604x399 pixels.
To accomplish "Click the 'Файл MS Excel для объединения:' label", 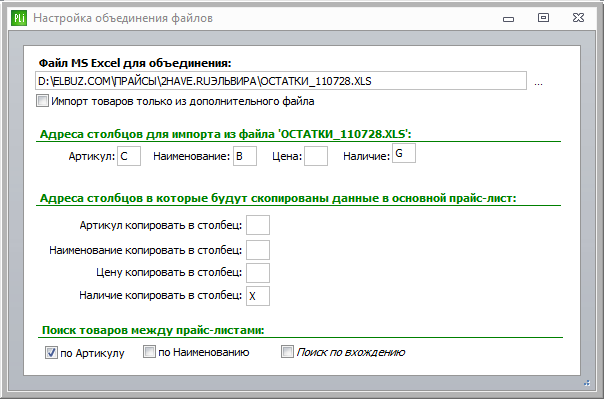I will (x=135, y=63).
